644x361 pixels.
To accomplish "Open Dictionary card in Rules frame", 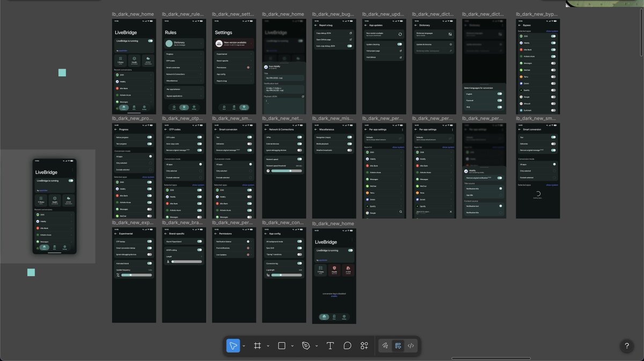I will [184, 44].
